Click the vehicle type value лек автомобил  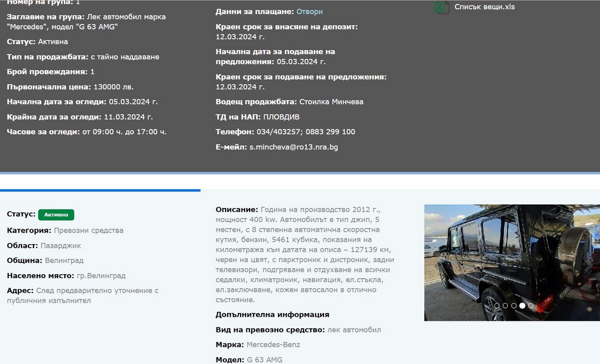(354, 330)
